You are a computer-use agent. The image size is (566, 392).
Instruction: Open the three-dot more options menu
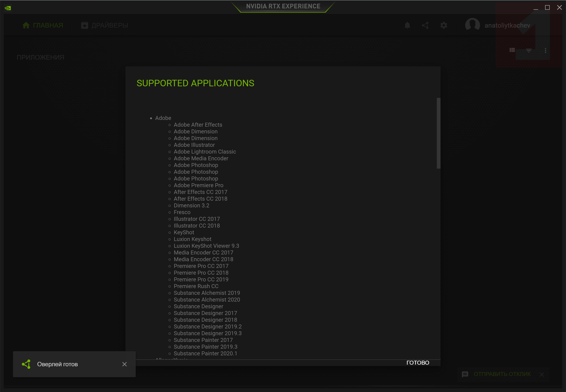[x=545, y=50]
